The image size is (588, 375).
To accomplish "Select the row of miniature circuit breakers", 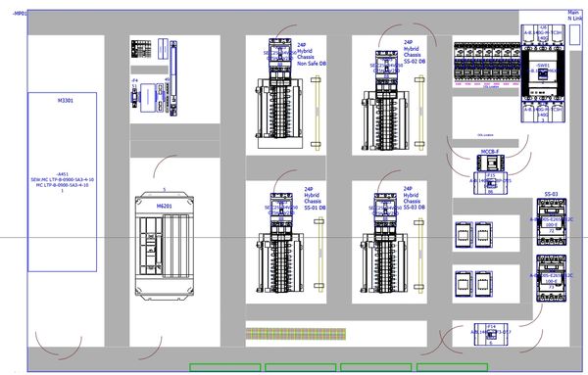I will tap(487, 62).
